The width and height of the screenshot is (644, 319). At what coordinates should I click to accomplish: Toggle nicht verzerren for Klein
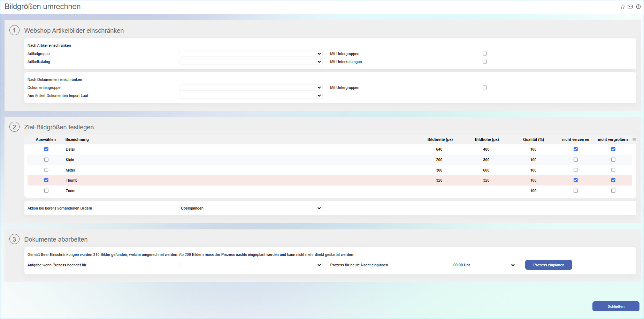point(576,160)
